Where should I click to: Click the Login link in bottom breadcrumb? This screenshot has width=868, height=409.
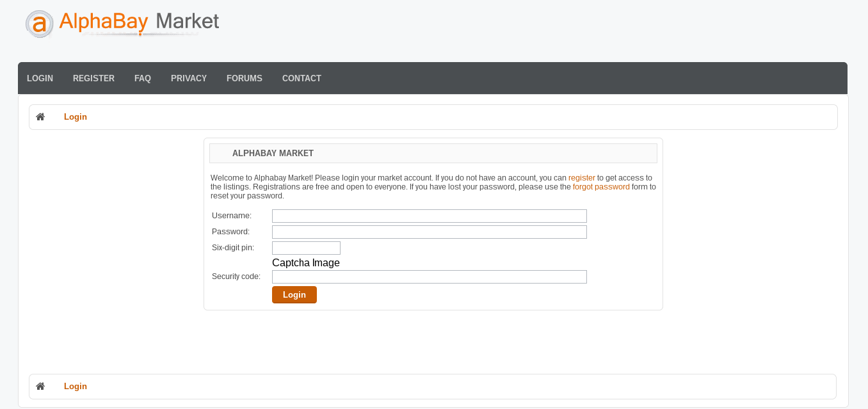click(x=76, y=387)
